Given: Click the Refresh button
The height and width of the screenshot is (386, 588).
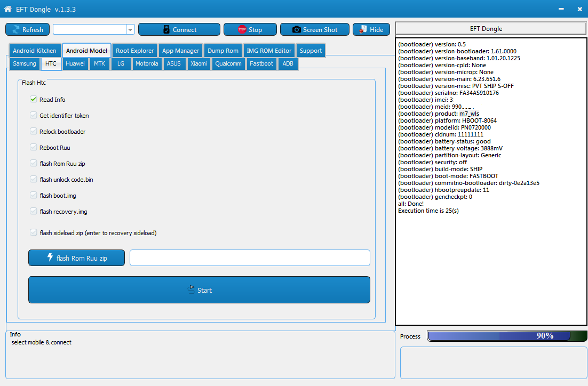Looking at the screenshot, I should click(x=27, y=30).
